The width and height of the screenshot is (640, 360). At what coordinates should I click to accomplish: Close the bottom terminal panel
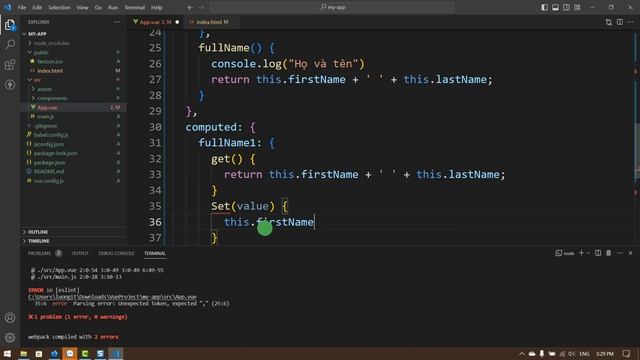pos(630,253)
